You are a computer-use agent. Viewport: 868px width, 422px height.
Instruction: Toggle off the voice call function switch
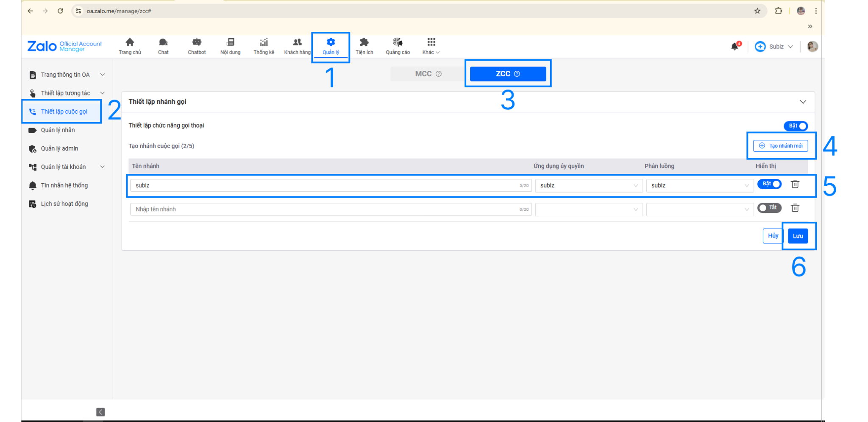click(796, 126)
